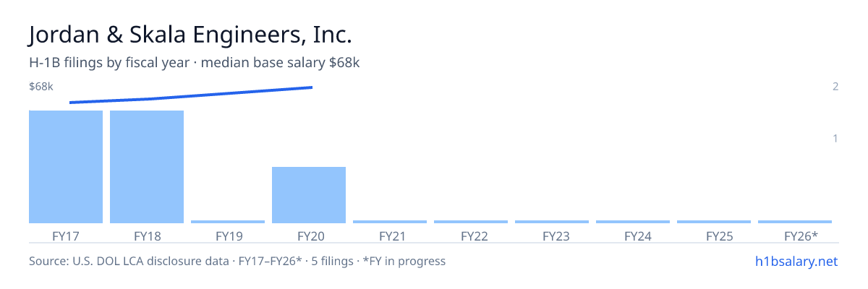Click the blue median salary trend line
The width and height of the screenshot is (868, 289).
(191, 95)
